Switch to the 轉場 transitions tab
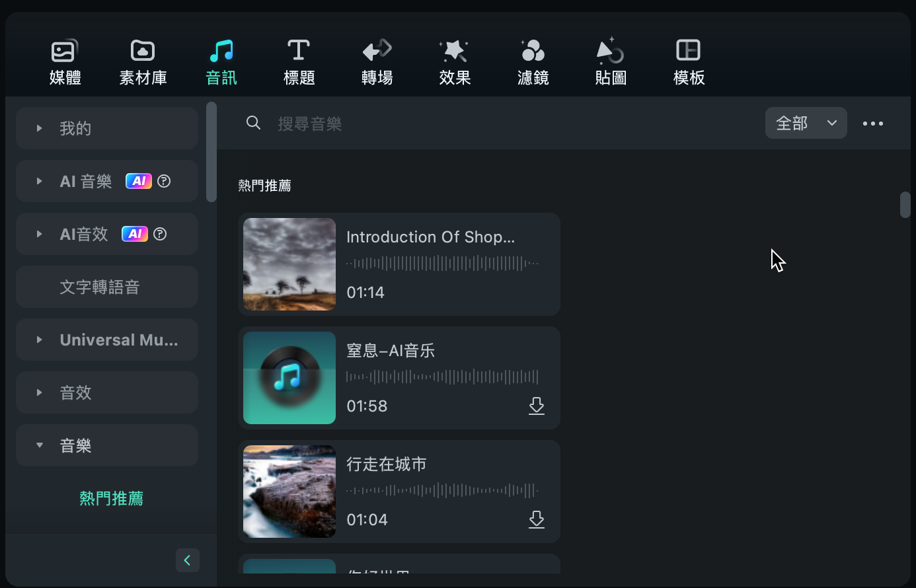 pos(377,63)
